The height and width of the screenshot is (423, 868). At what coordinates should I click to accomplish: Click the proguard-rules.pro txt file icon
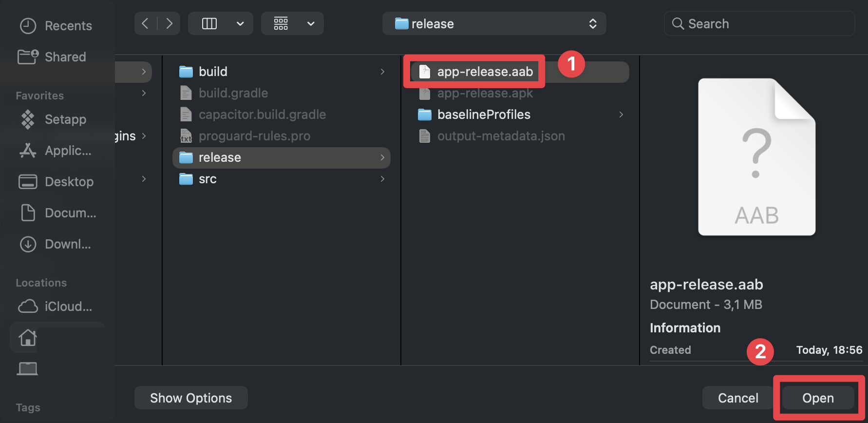pos(186,136)
